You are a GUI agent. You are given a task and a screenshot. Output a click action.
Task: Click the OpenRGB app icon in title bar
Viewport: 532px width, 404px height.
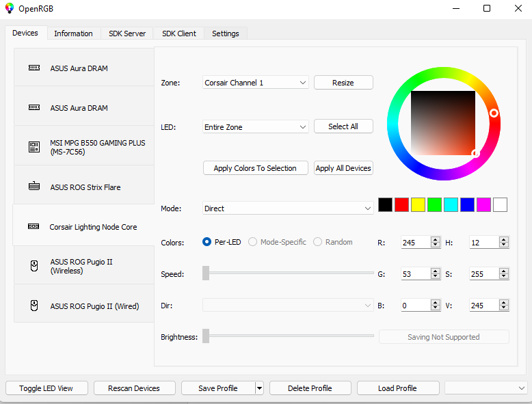tap(10, 8)
